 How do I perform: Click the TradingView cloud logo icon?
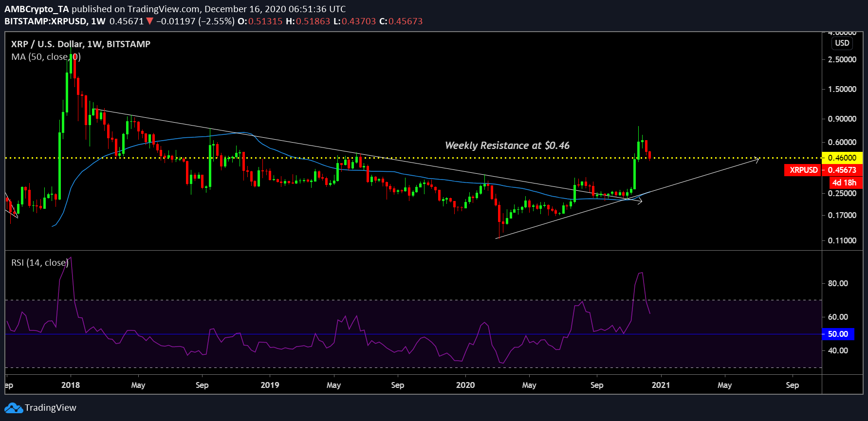point(14,408)
